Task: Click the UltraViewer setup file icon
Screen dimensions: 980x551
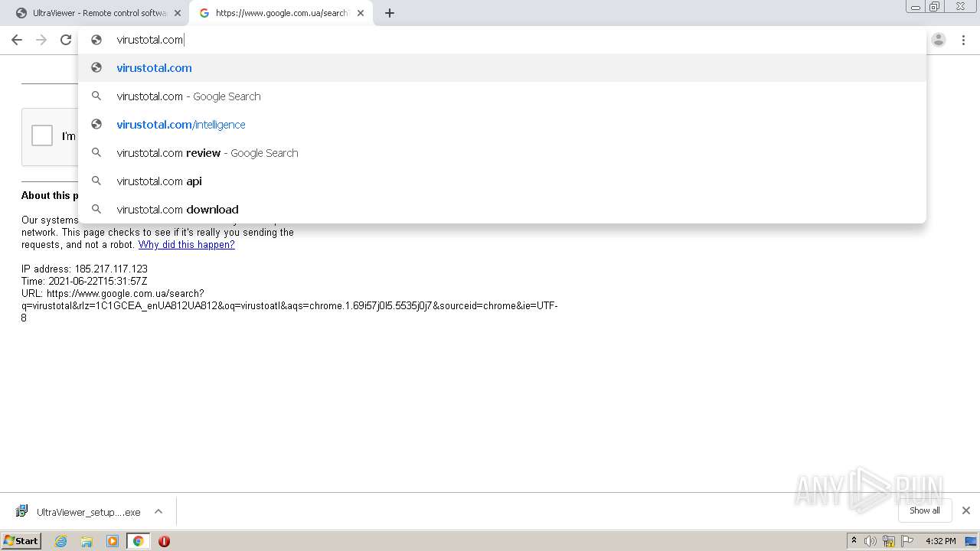Action: tap(22, 511)
